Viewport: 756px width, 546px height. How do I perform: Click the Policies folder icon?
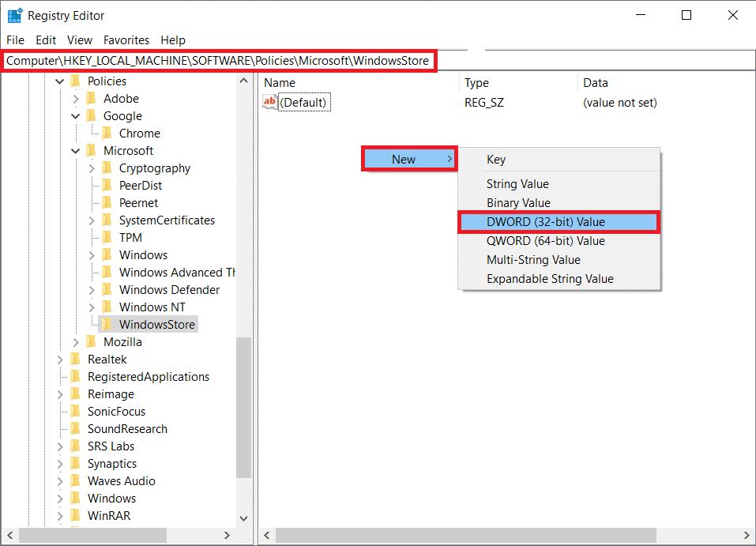click(75, 81)
